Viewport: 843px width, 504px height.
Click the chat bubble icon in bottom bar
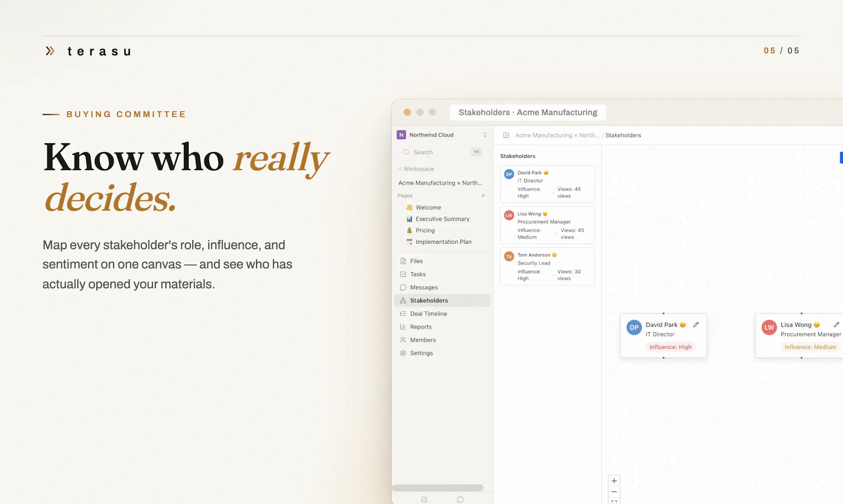point(460,499)
